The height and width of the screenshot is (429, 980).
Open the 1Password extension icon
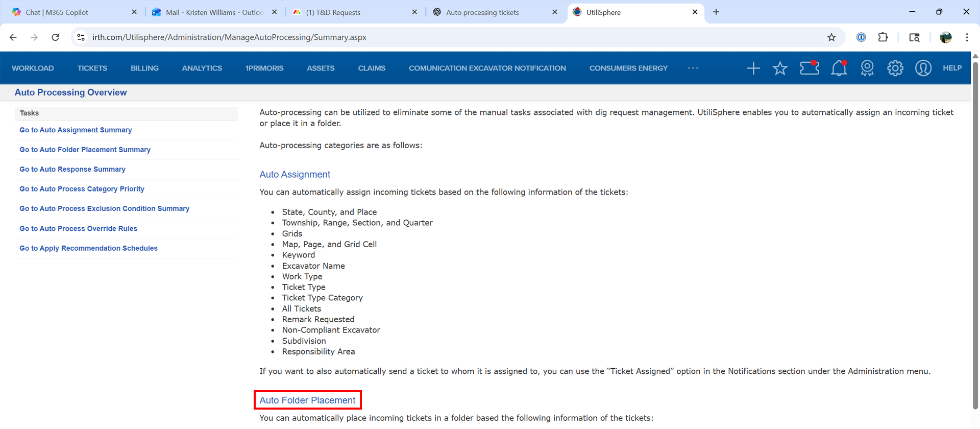click(x=861, y=37)
